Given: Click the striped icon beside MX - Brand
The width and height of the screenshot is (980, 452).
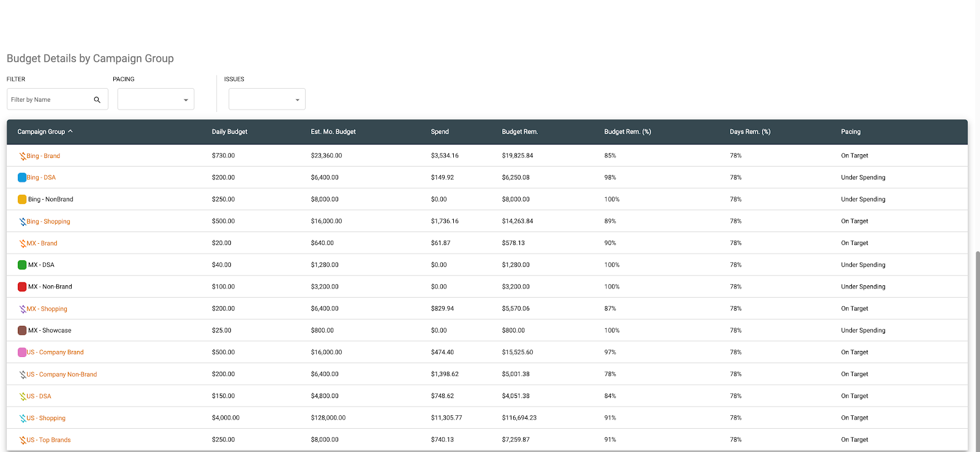Looking at the screenshot, I should coord(23,244).
